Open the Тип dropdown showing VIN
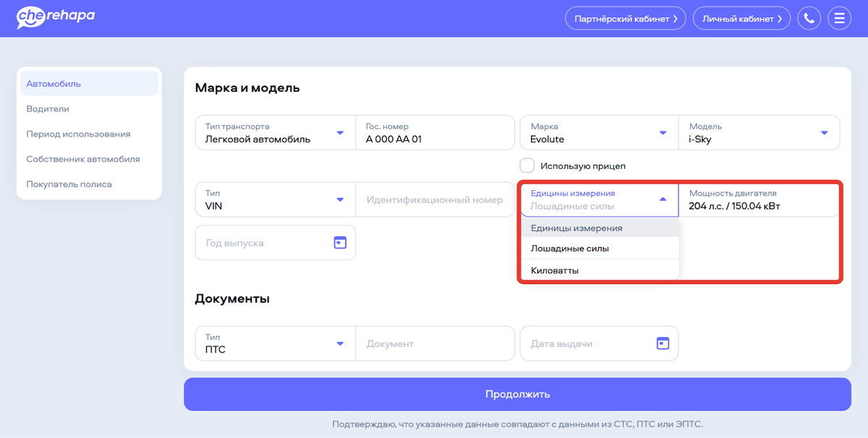This screenshot has height=438, width=868. pos(276,199)
